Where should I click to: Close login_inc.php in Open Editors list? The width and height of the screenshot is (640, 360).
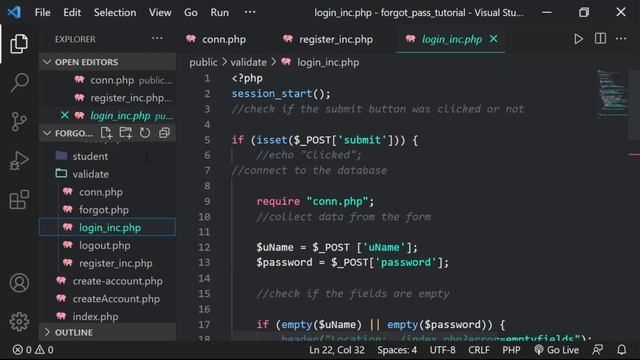click(x=64, y=116)
